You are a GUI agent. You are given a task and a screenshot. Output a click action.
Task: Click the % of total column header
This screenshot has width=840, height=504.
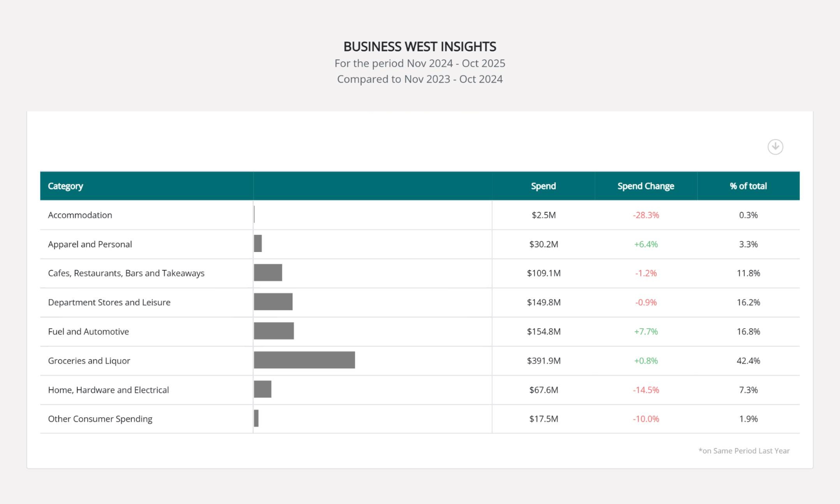coord(748,186)
